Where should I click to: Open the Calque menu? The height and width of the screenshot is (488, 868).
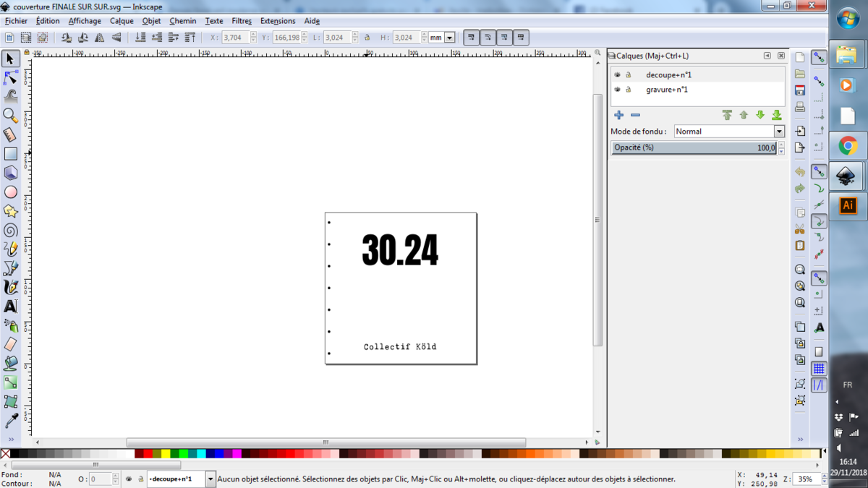tap(122, 21)
